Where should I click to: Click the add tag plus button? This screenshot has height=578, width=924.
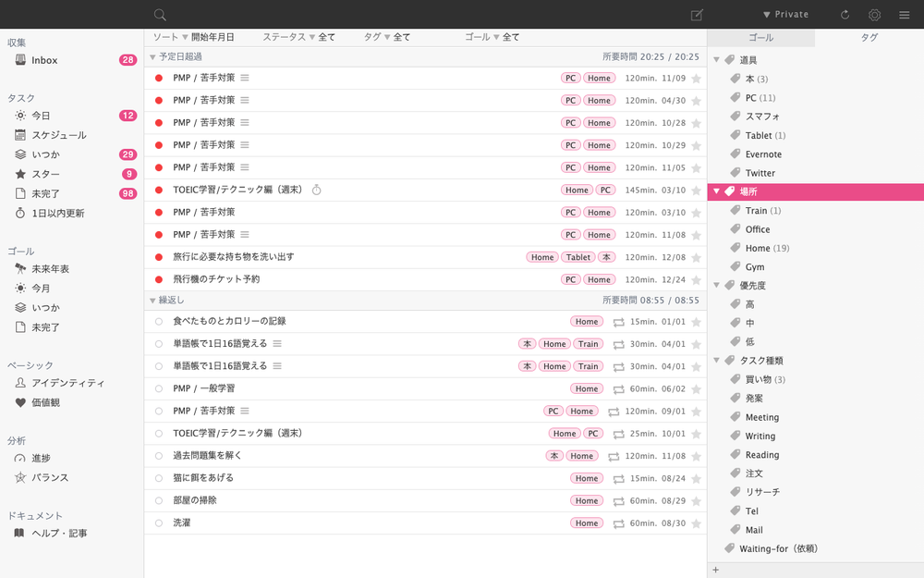point(715,570)
